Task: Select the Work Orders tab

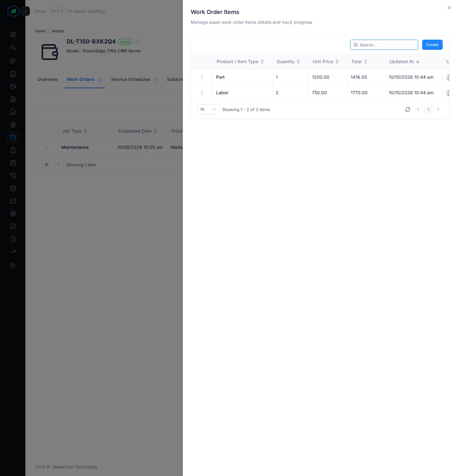Action: click(x=84, y=79)
